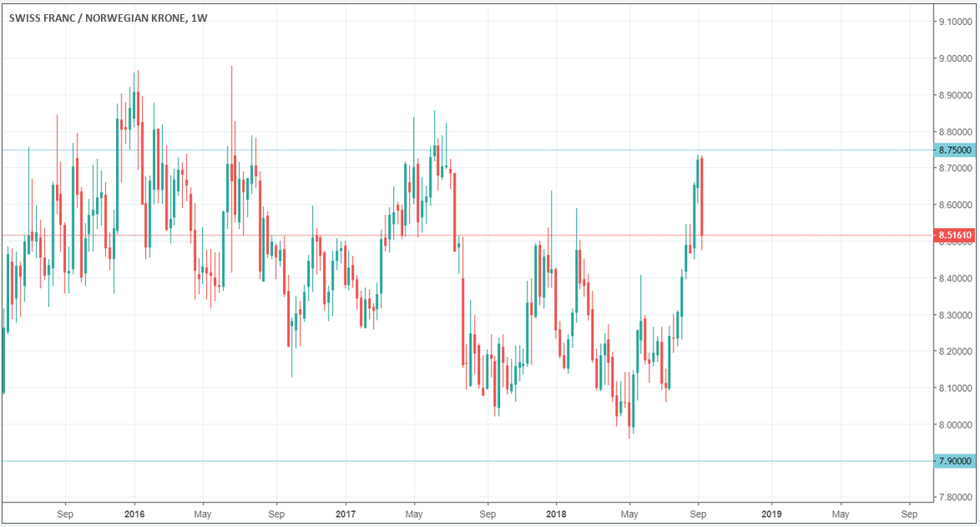Click the 2018 label on time axis

coord(556,514)
